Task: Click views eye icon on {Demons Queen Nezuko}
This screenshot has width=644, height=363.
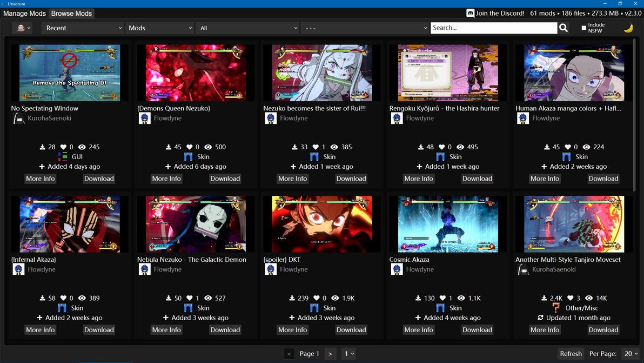Action: pyautogui.click(x=208, y=147)
